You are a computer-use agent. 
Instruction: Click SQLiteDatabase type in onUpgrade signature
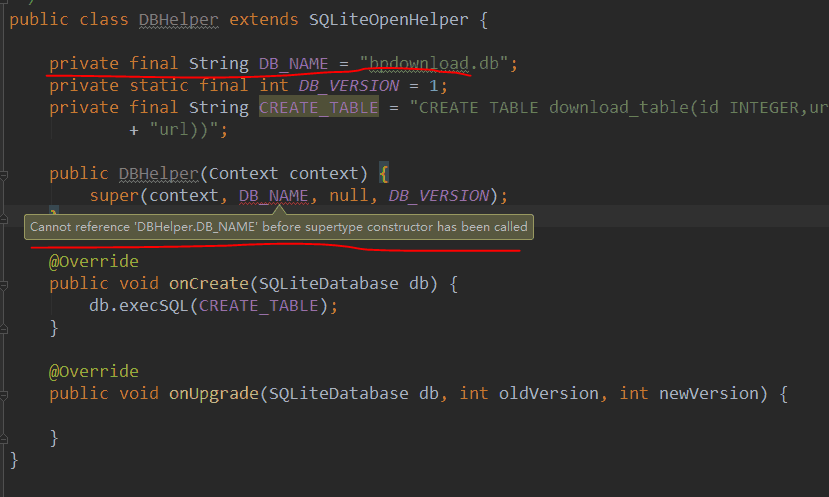pos(338,393)
